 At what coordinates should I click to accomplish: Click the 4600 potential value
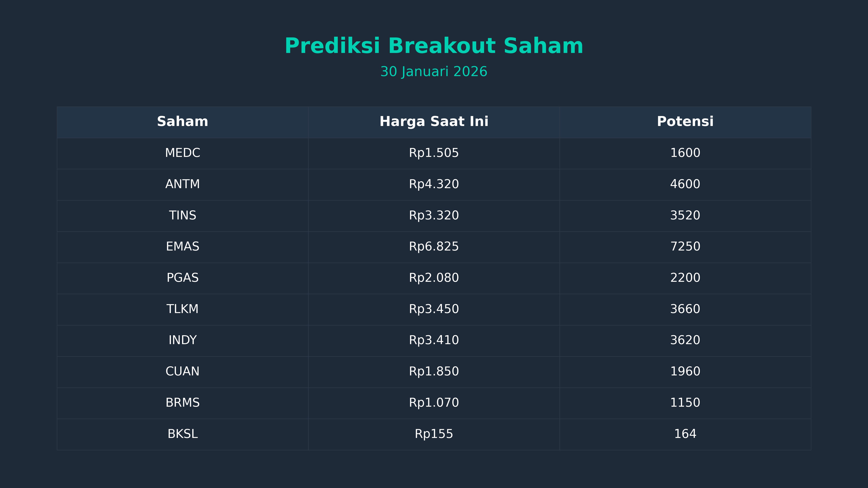point(685,184)
